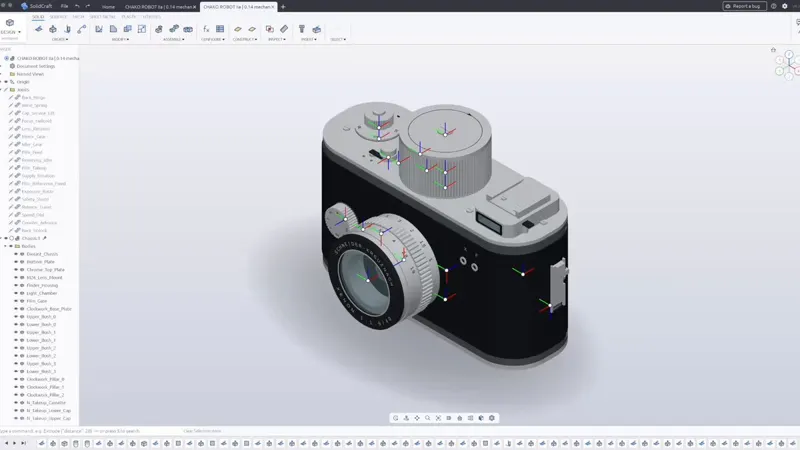
Task: Select the N_Takeup_Lower_Cap body row
Action: click(48, 410)
